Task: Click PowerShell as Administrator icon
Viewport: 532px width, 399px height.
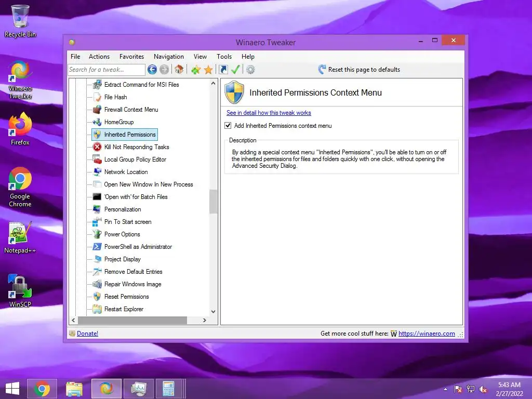Action: tap(97, 247)
